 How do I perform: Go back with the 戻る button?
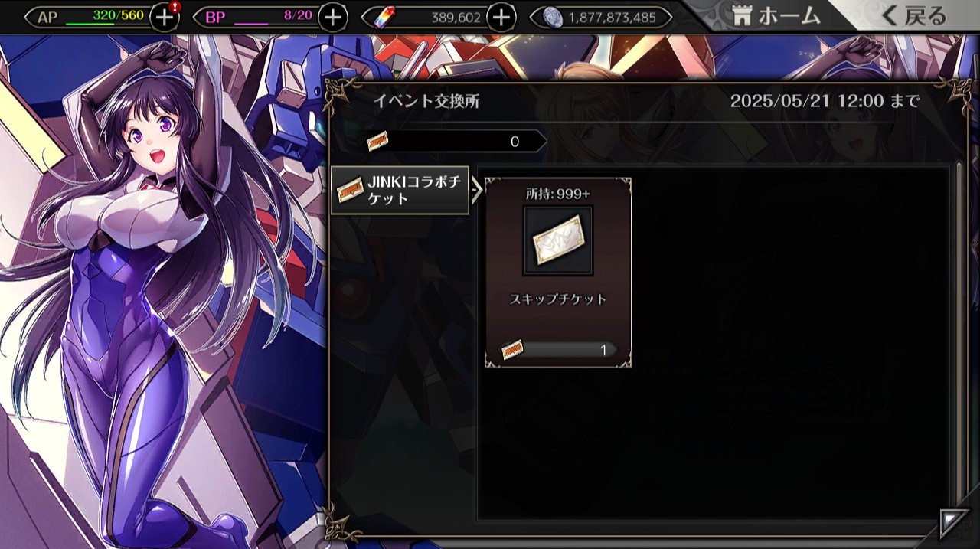point(914,15)
